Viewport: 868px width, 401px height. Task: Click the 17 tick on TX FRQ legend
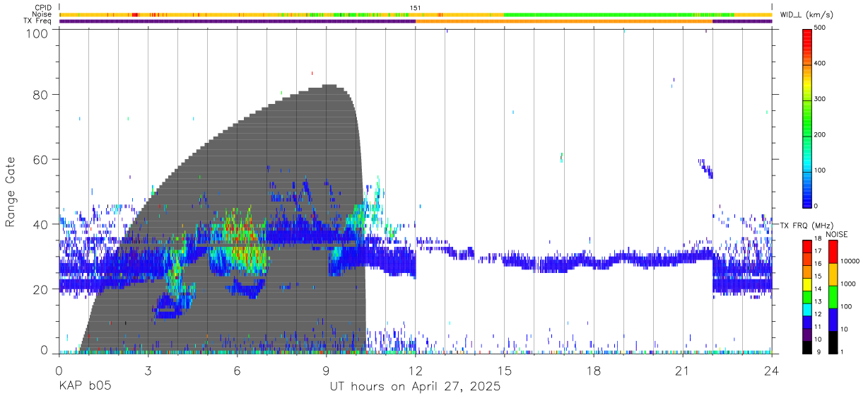pos(819,251)
